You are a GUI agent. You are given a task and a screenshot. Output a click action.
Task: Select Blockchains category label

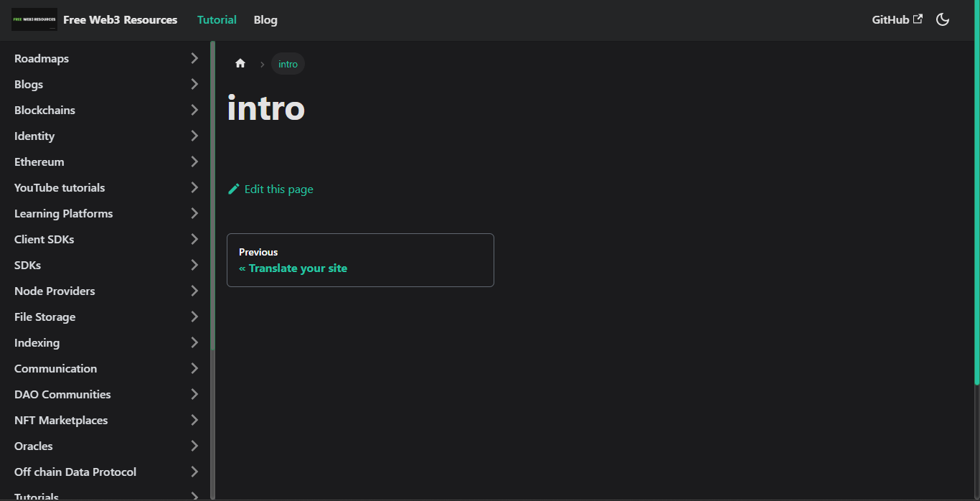(x=44, y=110)
